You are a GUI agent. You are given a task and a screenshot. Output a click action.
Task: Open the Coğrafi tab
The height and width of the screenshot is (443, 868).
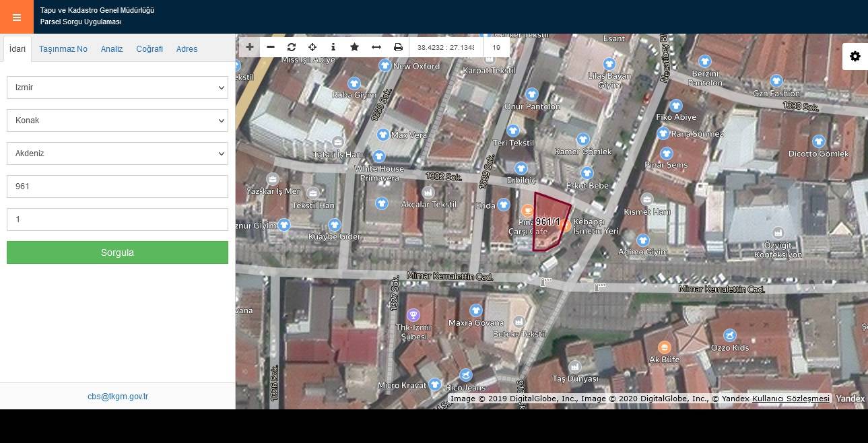(x=149, y=49)
